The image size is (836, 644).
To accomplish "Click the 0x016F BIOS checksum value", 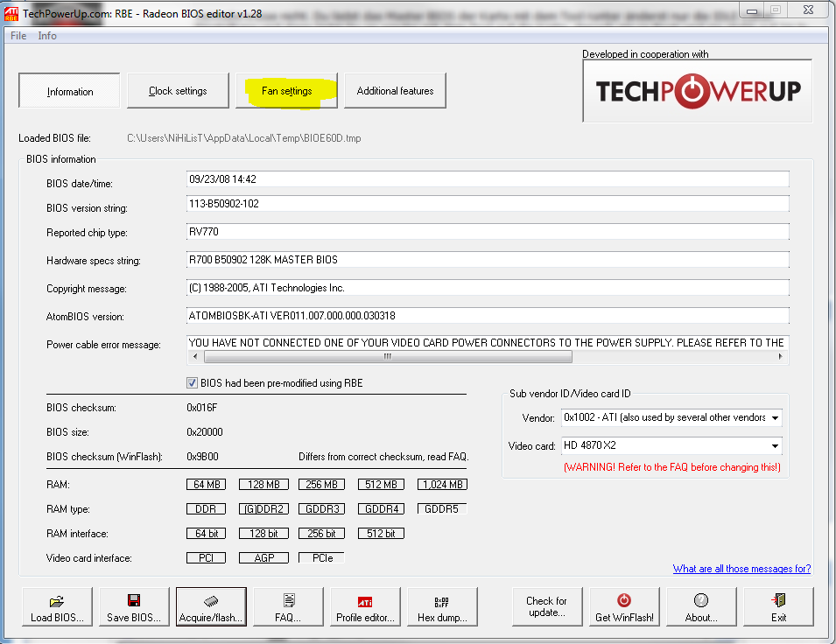I will [202, 408].
